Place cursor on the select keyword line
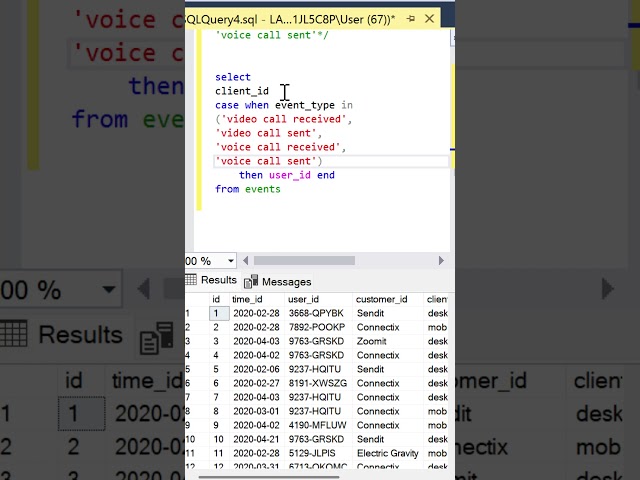Screen dimensions: 640x480 [x=233, y=77]
